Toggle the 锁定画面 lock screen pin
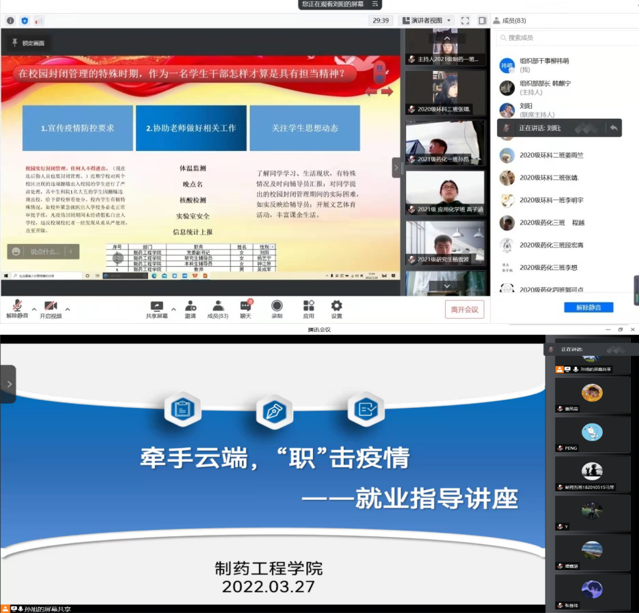This screenshot has width=640, height=613. click(28, 43)
